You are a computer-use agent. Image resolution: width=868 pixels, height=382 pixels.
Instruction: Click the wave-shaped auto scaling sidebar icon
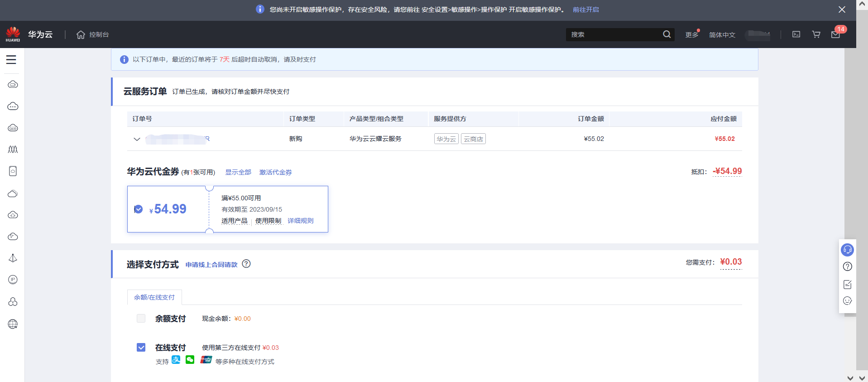[x=13, y=149]
